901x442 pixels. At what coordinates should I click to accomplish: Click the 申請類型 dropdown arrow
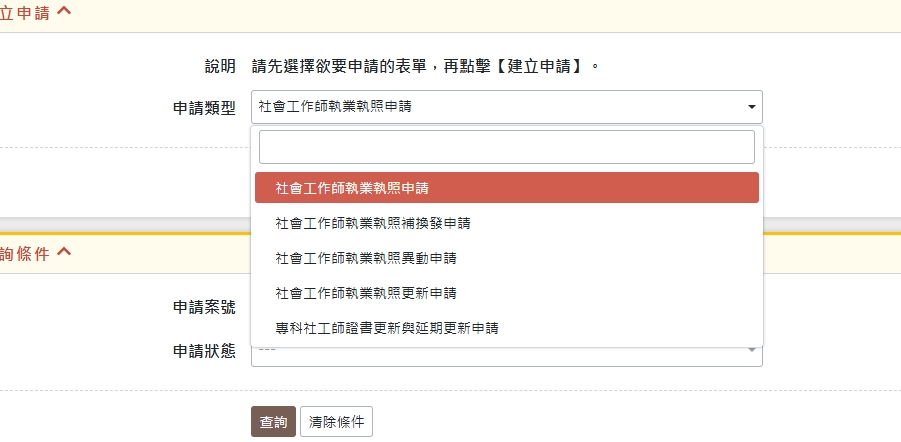[x=751, y=107]
